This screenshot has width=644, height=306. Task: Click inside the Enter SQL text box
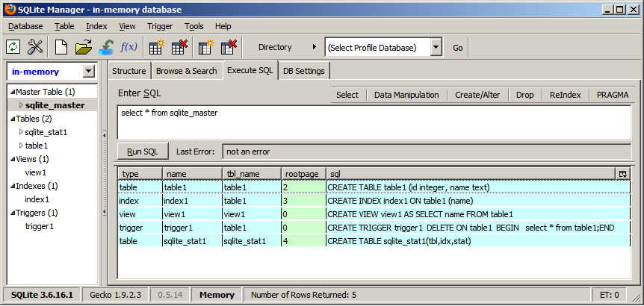pos(374,122)
